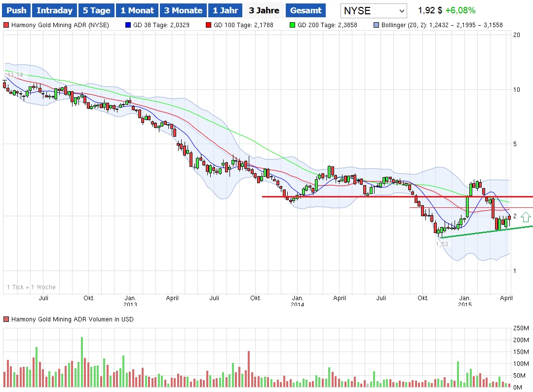The height and width of the screenshot is (392, 533).
Task: Click the green GD 200 Tage legend swatch
Action: (292, 25)
